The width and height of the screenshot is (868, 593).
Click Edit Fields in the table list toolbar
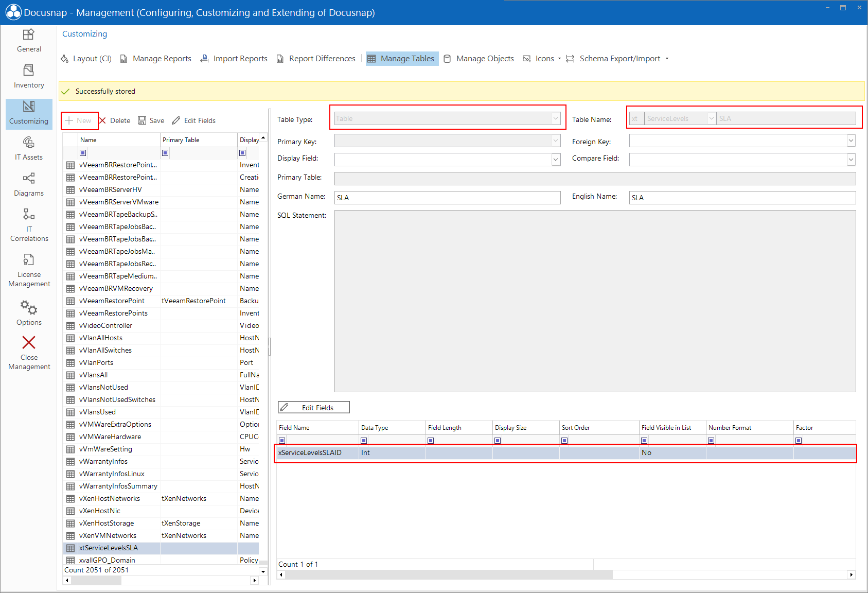[x=194, y=120]
